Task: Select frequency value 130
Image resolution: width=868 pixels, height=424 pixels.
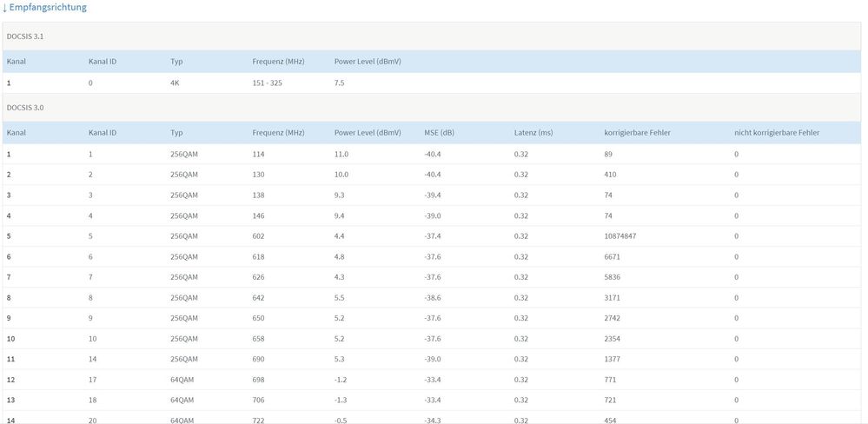Action: click(259, 175)
